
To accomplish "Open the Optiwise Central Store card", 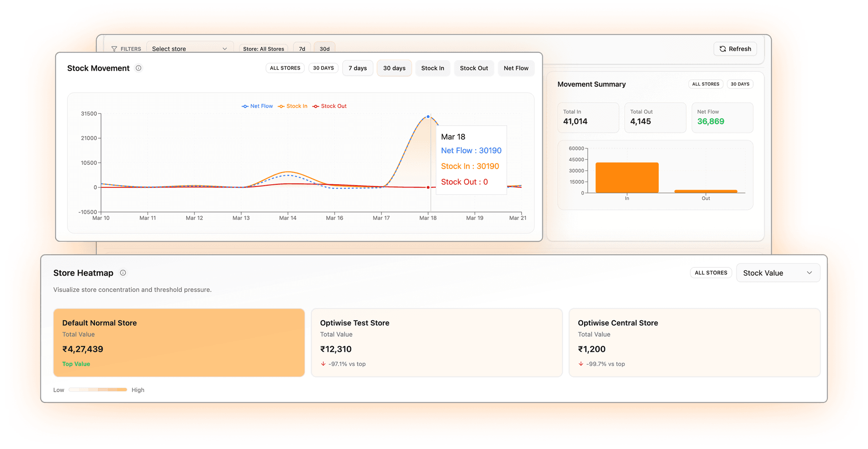I will (694, 343).
